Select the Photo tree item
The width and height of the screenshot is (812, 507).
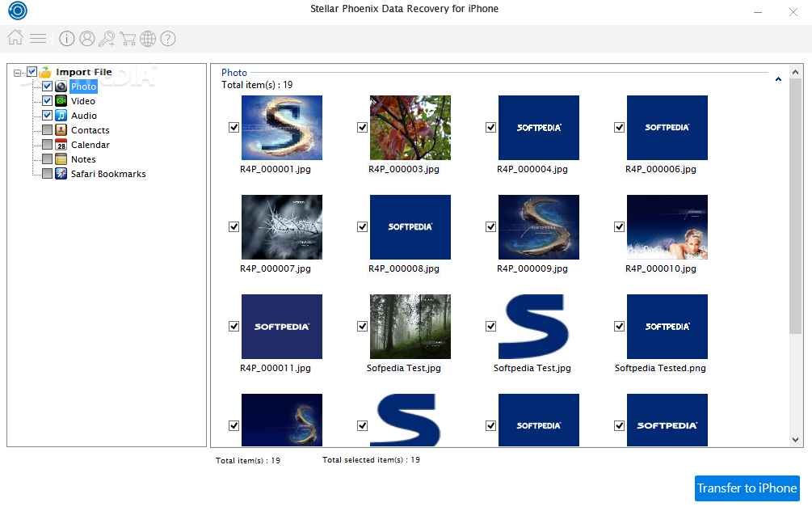click(x=83, y=87)
